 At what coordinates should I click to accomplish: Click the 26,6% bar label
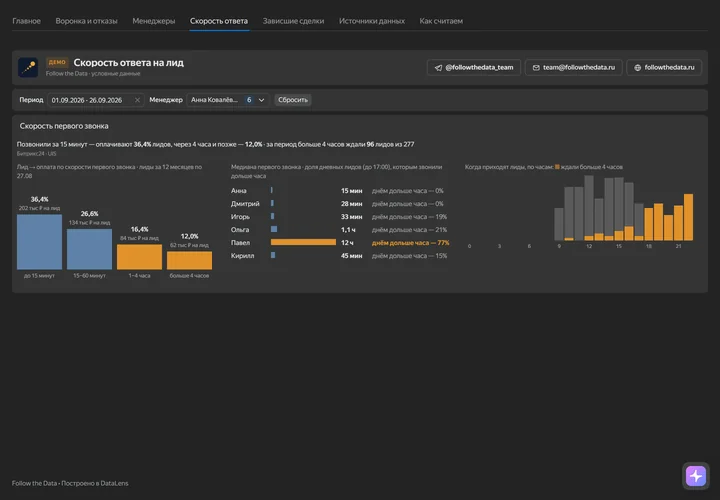90,213
